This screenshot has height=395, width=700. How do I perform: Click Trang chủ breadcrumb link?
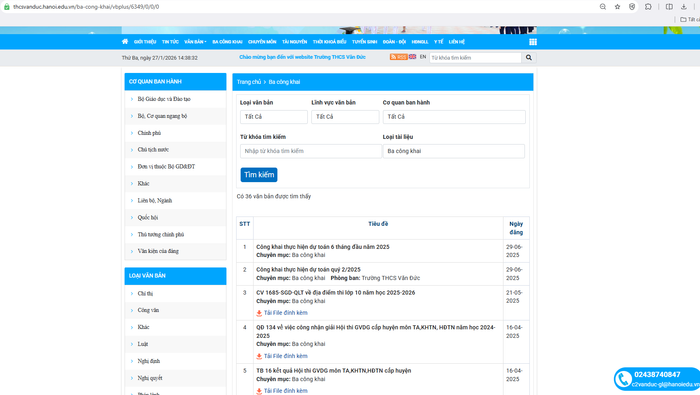click(249, 82)
